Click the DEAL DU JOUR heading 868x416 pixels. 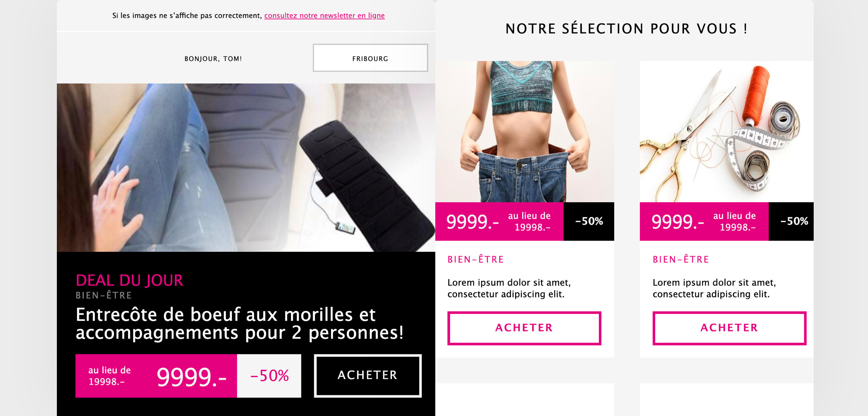tap(129, 280)
